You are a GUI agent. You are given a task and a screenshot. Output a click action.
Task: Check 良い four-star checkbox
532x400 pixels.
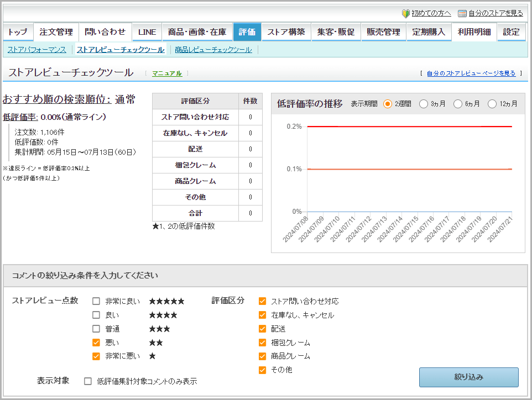pos(96,315)
